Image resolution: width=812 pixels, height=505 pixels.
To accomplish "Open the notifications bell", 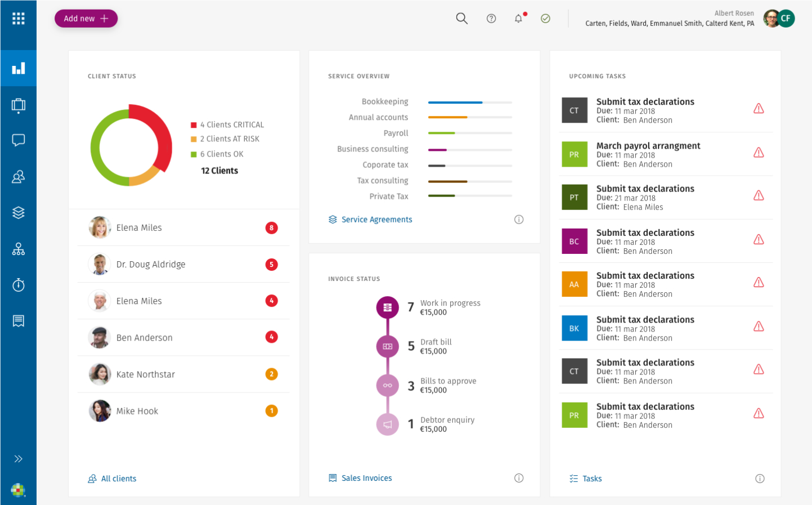I will click(518, 19).
